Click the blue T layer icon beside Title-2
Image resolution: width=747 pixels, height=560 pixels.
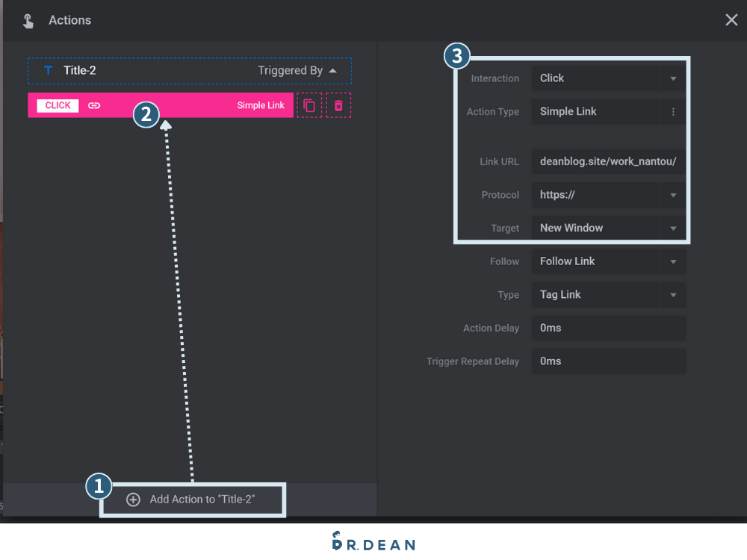(47, 70)
